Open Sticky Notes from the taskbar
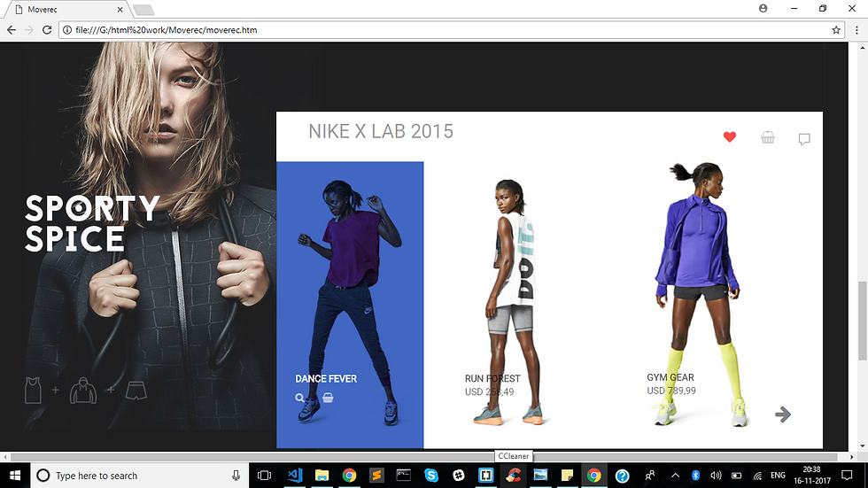Viewport: 868px width, 488px height. (568, 476)
